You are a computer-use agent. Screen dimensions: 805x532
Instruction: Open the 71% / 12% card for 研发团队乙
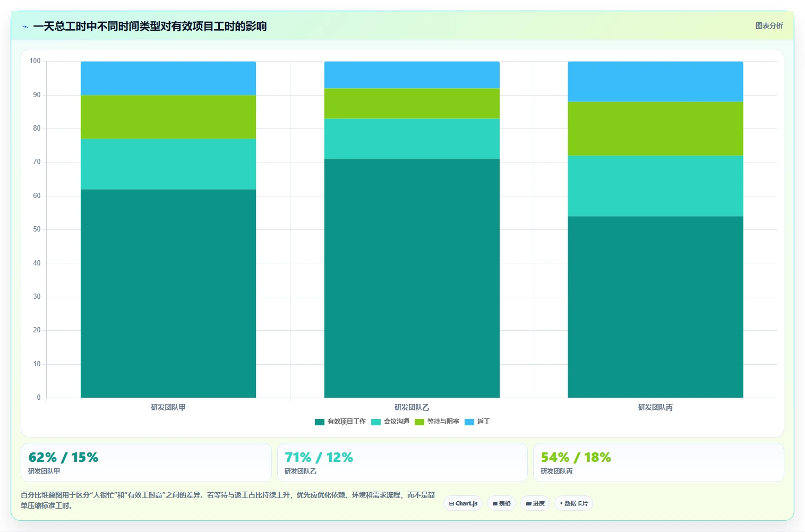point(402,462)
